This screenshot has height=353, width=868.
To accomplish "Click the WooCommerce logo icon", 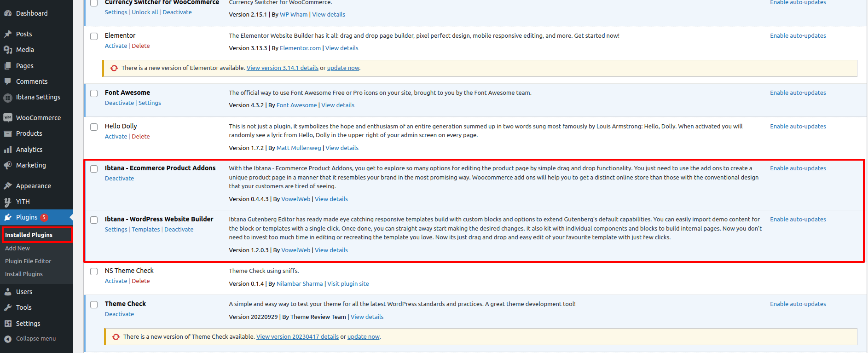I will click(8, 118).
